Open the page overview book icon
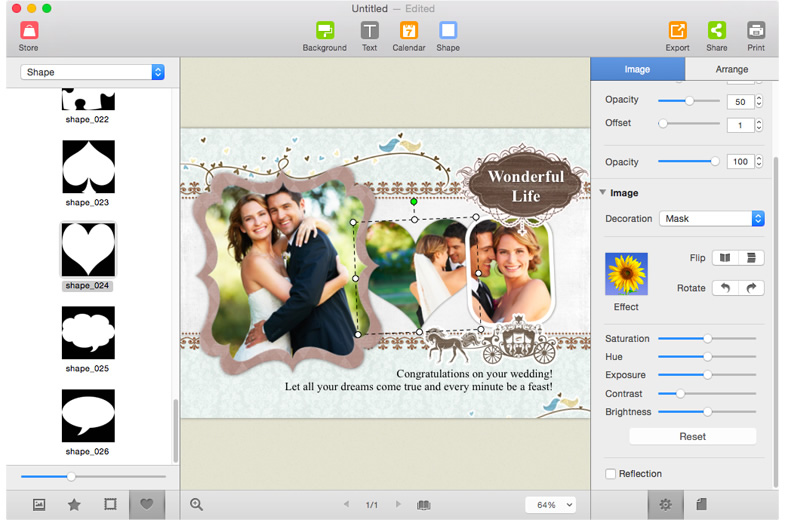Screen dimensions: 785x520 (x=424, y=504)
